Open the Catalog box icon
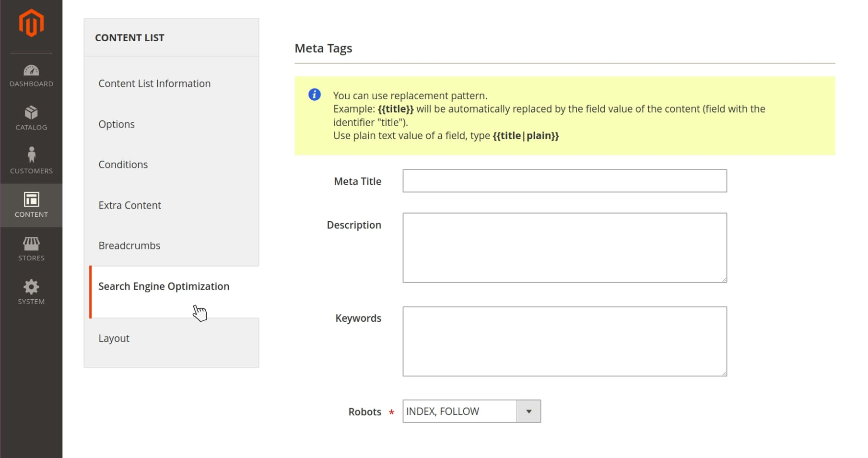868x458 pixels. click(x=31, y=113)
